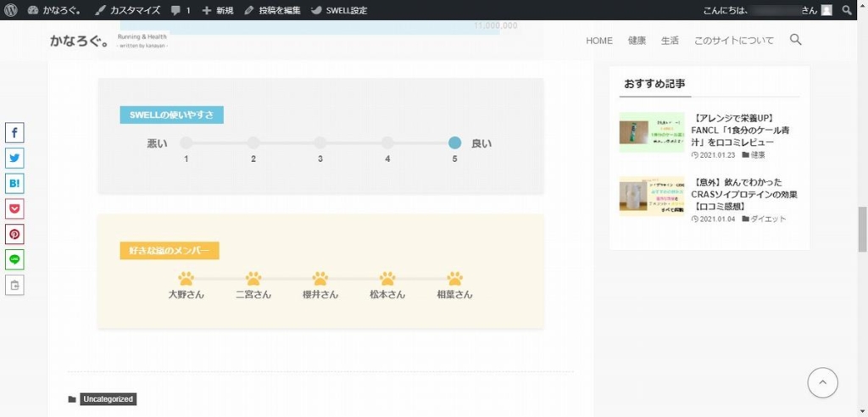The width and height of the screenshot is (868, 417).
Task: Open the 健康 navigation menu
Action: click(637, 41)
